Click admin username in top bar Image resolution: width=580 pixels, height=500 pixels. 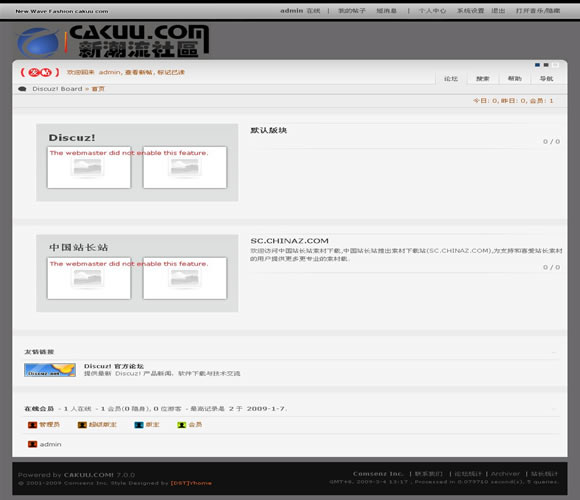coord(291,11)
